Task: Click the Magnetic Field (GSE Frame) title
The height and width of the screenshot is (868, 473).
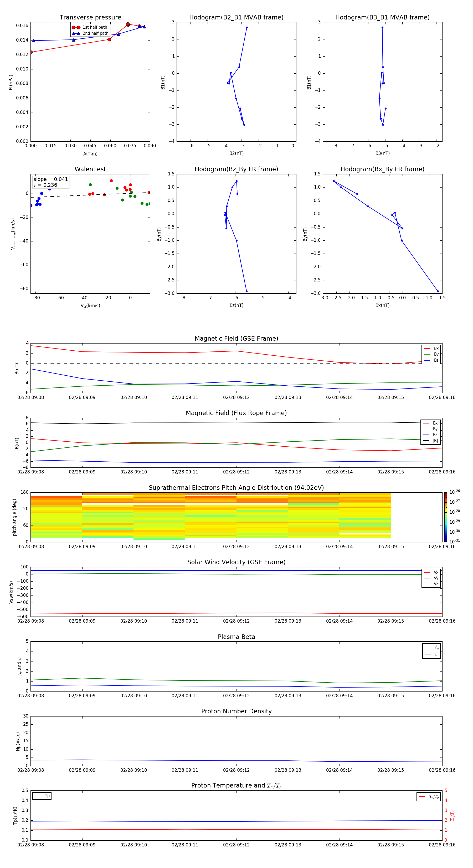Action: [236, 339]
